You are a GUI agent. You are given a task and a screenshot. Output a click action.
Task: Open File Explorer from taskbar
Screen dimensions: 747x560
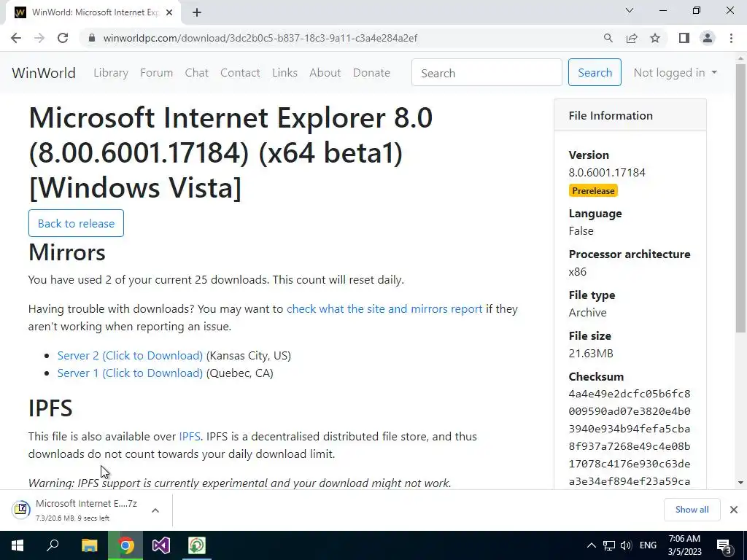point(89,545)
